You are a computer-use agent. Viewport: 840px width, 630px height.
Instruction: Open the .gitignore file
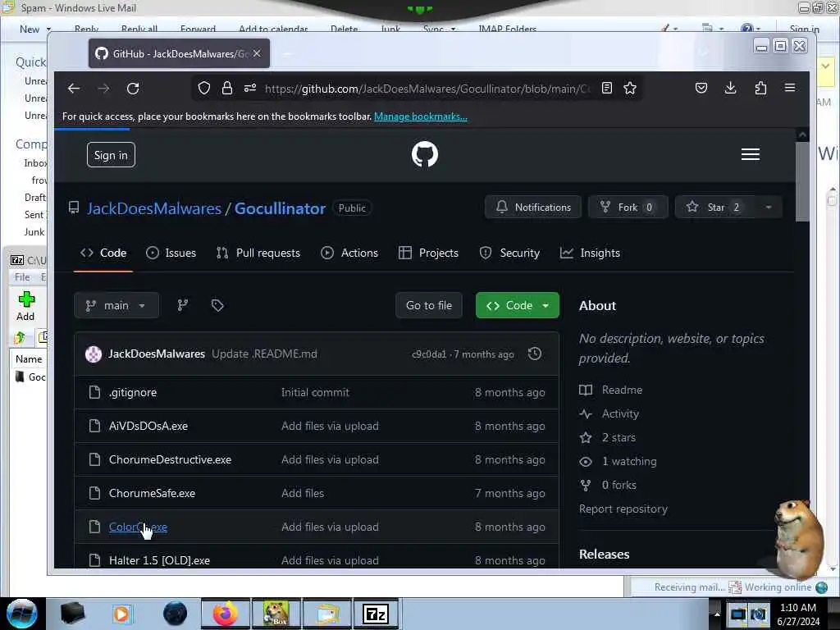coord(133,392)
